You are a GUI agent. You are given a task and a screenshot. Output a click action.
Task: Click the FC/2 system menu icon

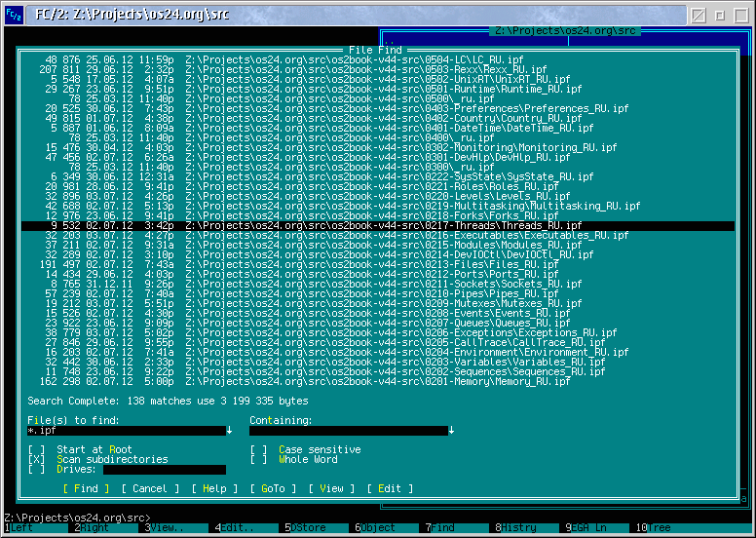coord(14,16)
